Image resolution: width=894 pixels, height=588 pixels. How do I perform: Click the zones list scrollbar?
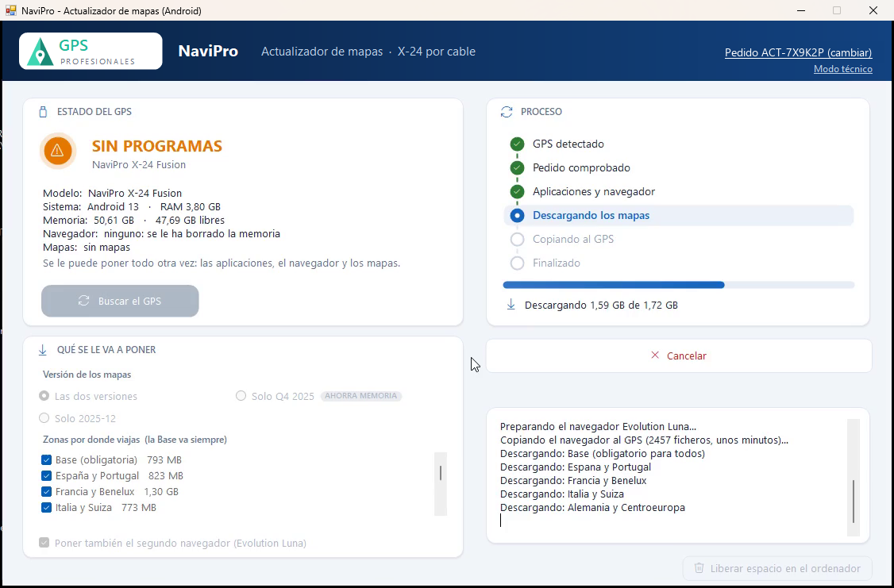[x=441, y=484]
